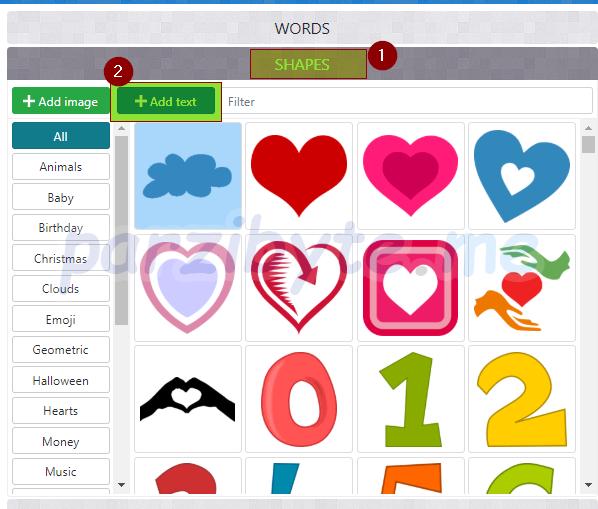This screenshot has width=598, height=509.
Task: Select the hands holding heart shape
Action: point(522,288)
